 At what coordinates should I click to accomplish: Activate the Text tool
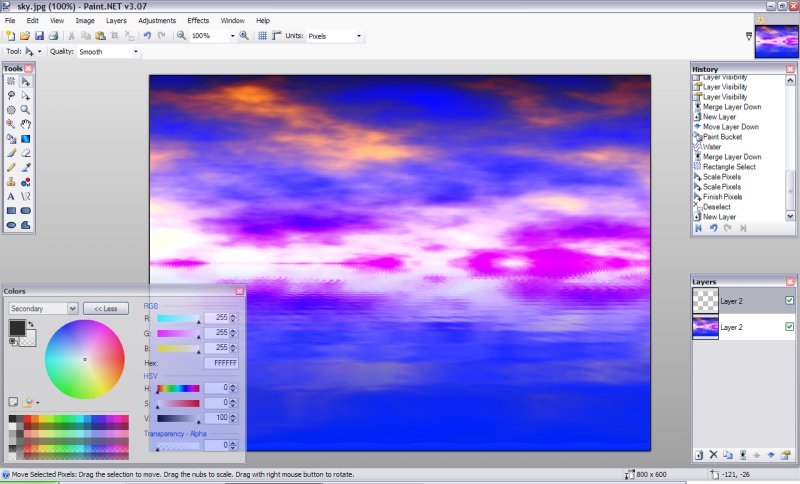pos(11,196)
